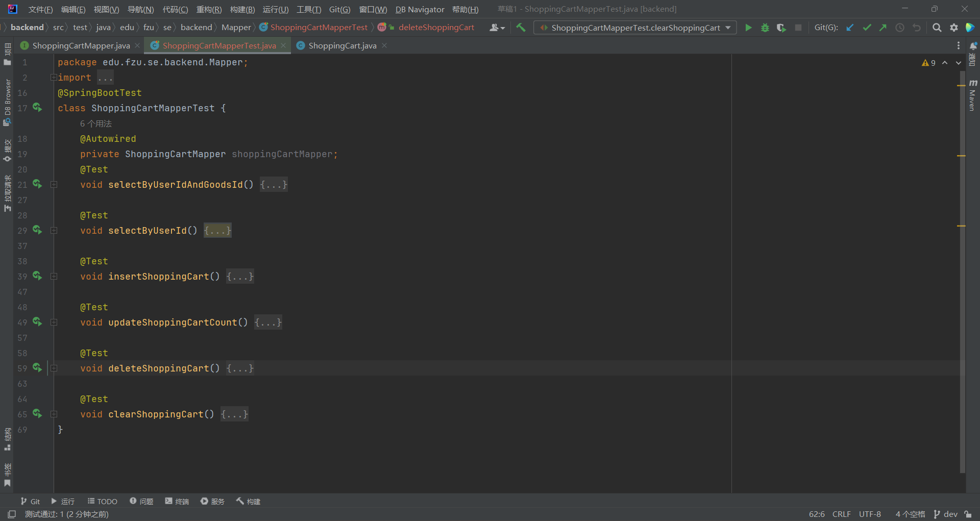The height and width of the screenshot is (521, 980).
Task: Switch to ShoppingCart.java tab
Action: pos(342,45)
